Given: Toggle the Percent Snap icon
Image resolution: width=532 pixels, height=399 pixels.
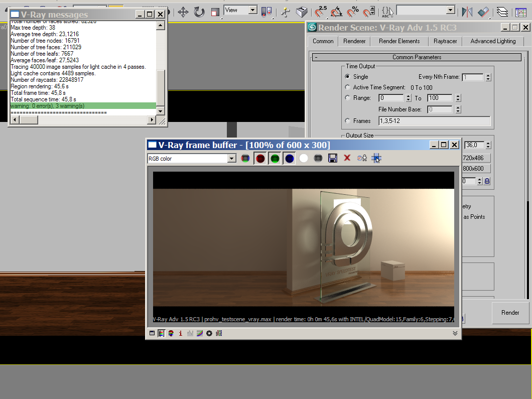Looking at the screenshot, I should 353,12.
